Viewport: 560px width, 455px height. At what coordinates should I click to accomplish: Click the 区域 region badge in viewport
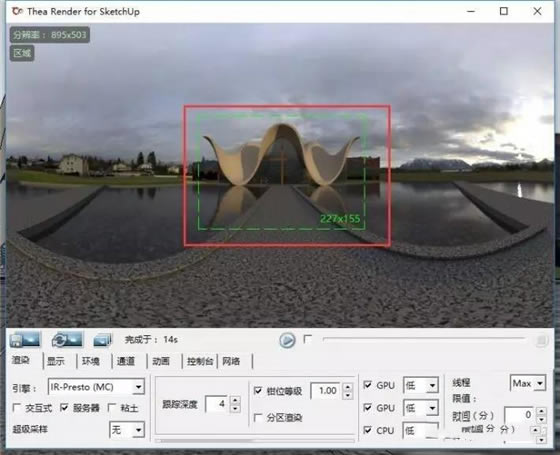pyautogui.click(x=22, y=53)
